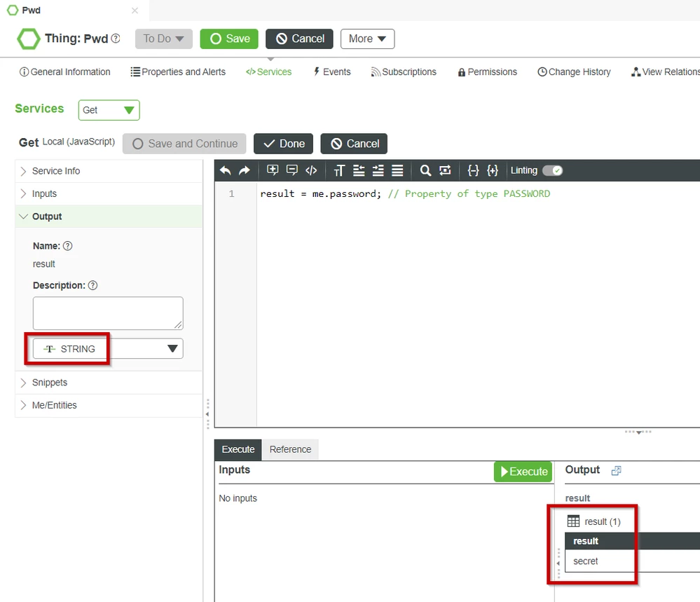Expand the Snippets section
The height and width of the screenshot is (602, 700).
click(x=109, y=383)
